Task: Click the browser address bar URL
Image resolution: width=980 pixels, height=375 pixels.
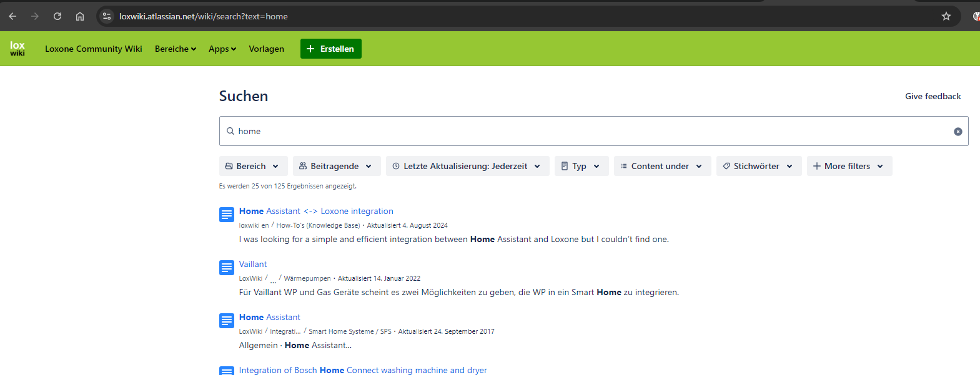Action: coord(204,16)
